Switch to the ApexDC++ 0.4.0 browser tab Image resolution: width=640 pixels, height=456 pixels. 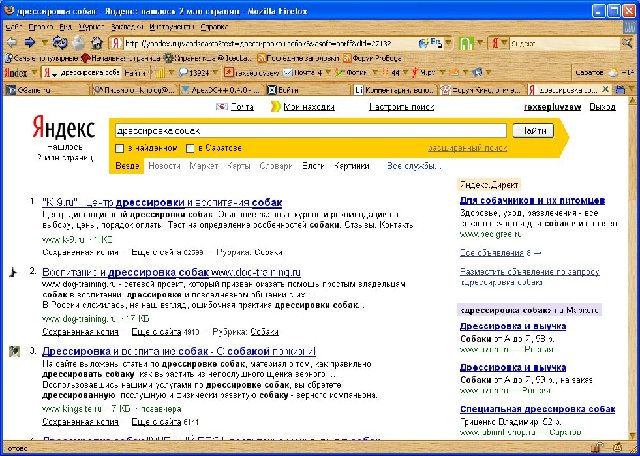pyautogui.click(x=220, y=89)
